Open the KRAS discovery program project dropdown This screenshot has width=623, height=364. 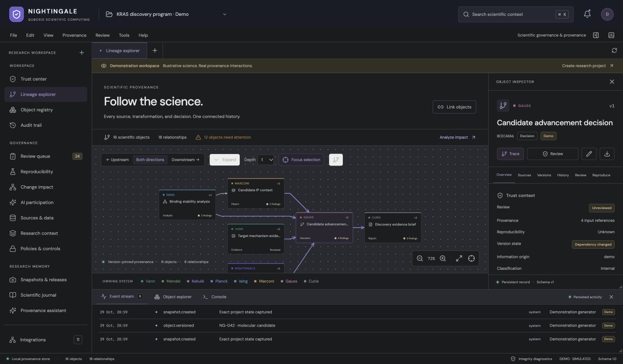pyautogui.click(x=167, y=14)
